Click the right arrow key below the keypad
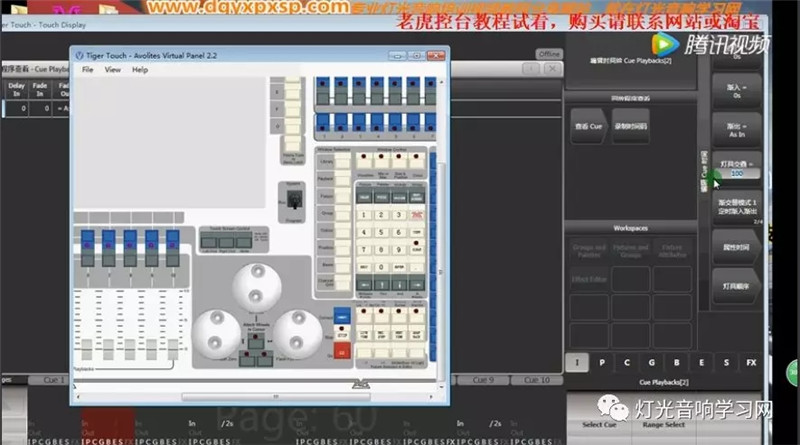Screen dimensions: 800x445 click(x=417, y=284)
